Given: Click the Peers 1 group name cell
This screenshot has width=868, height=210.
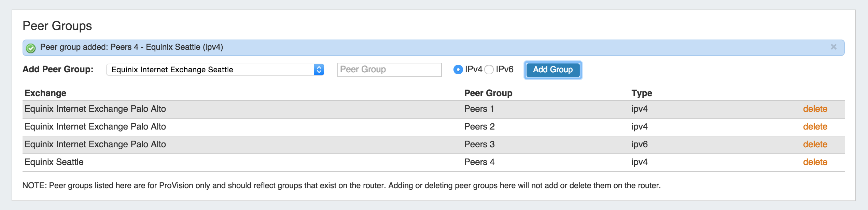Looking at the screenshot, I should (x=479, y=109).
